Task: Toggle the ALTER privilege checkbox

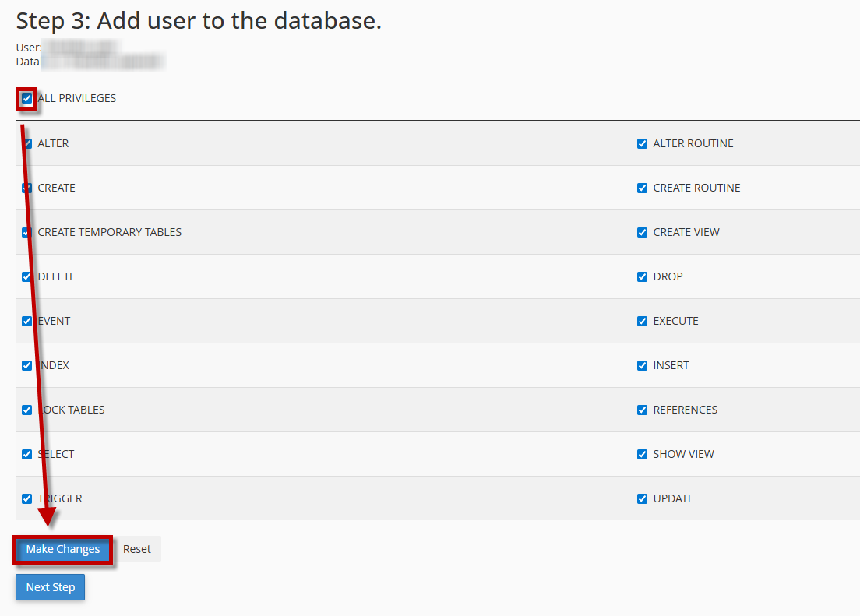Action: (27, 143)
